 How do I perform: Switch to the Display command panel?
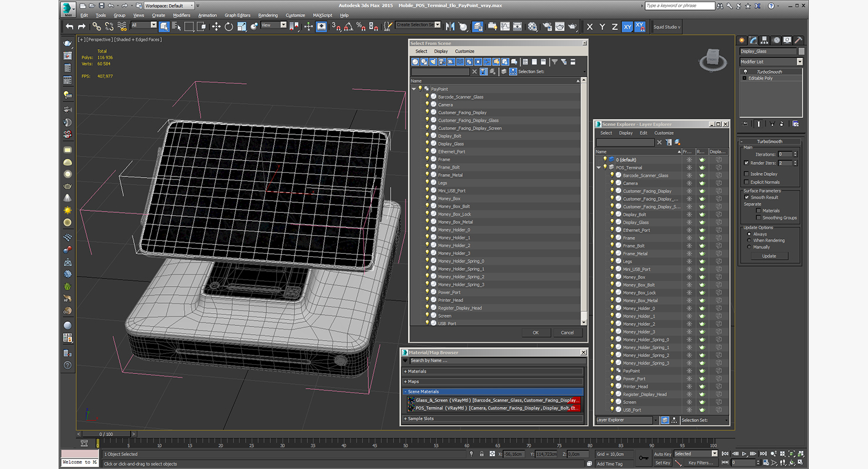[788, 40]
